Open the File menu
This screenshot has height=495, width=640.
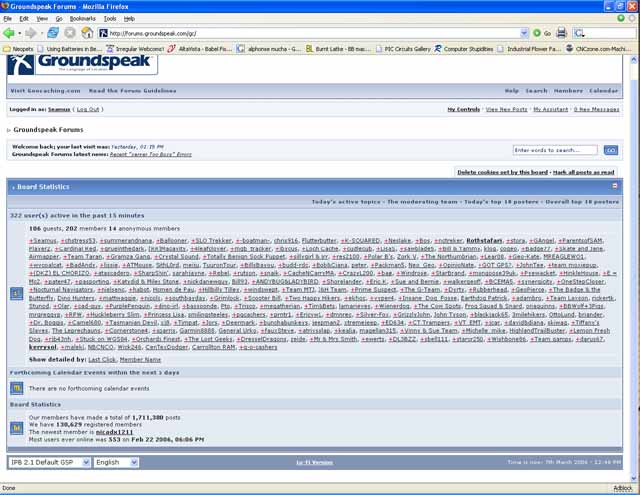[7, 19]
